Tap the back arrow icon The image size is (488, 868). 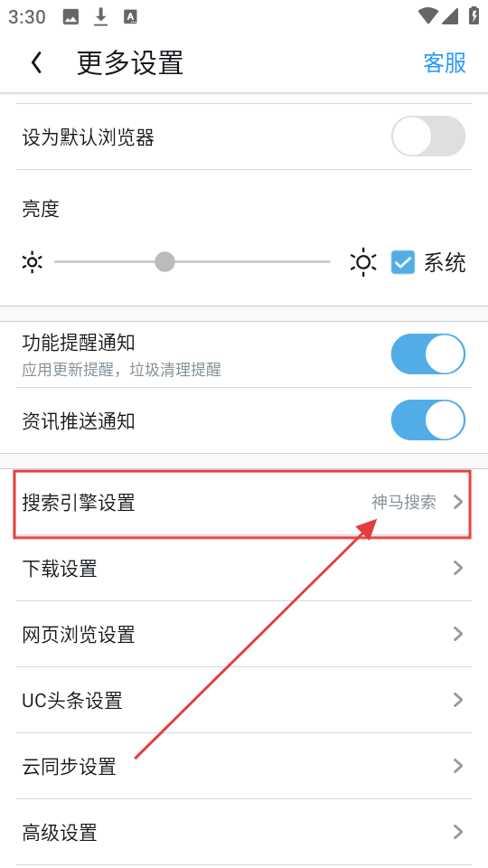click(x=36, y=62)
